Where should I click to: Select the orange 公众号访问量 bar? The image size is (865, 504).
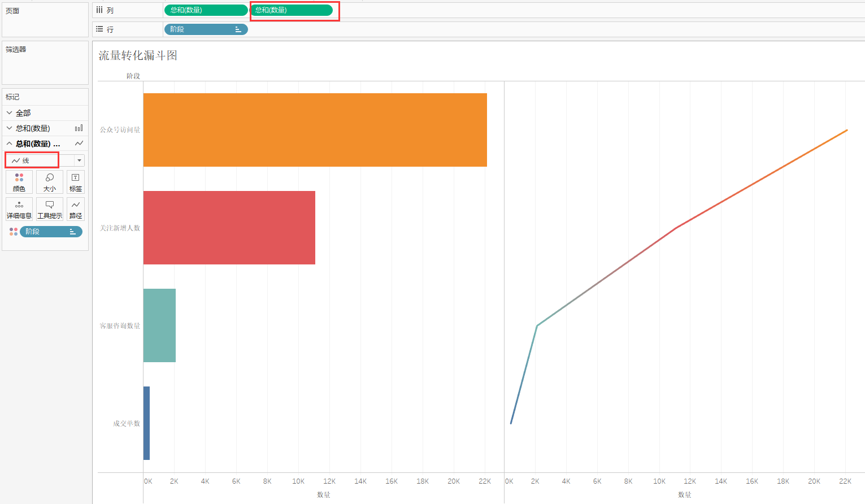[x=315, y=130]
